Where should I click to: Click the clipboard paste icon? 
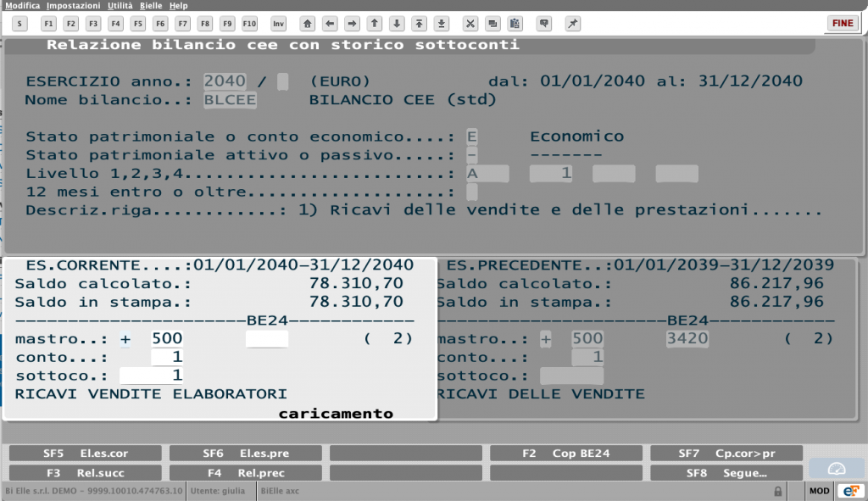coord(515,24)
